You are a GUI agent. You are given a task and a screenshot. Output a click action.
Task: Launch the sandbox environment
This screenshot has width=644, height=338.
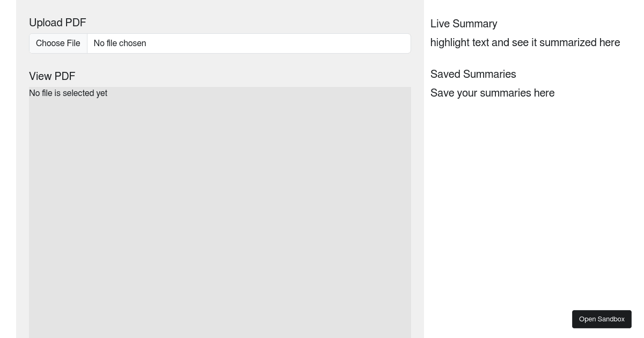click(x=602, y=319)
